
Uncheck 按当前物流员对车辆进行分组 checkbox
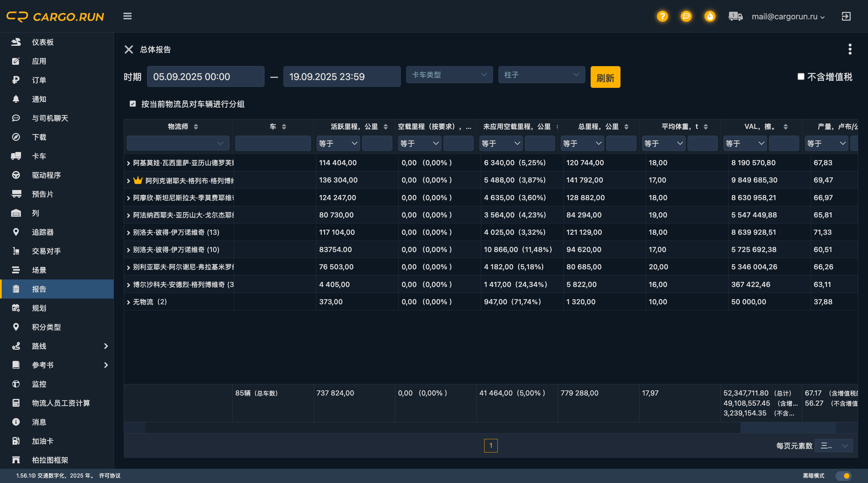[x=133, y=104]
